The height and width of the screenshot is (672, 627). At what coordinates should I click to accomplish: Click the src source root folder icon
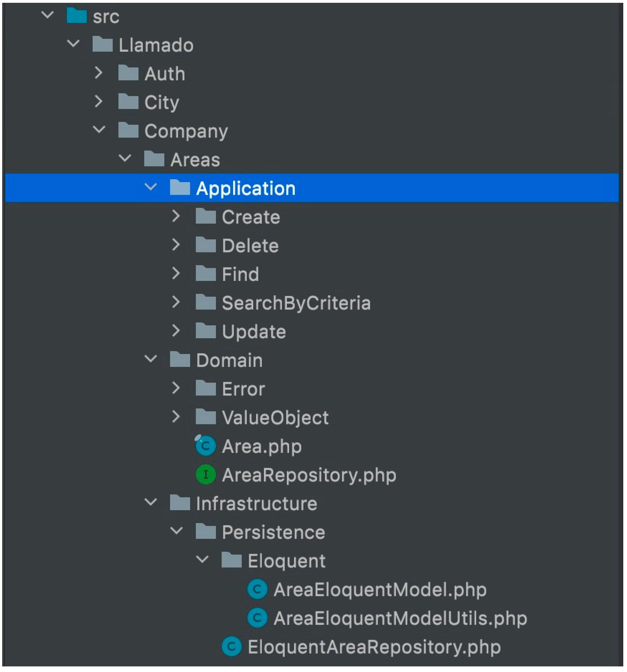(77, 16)
